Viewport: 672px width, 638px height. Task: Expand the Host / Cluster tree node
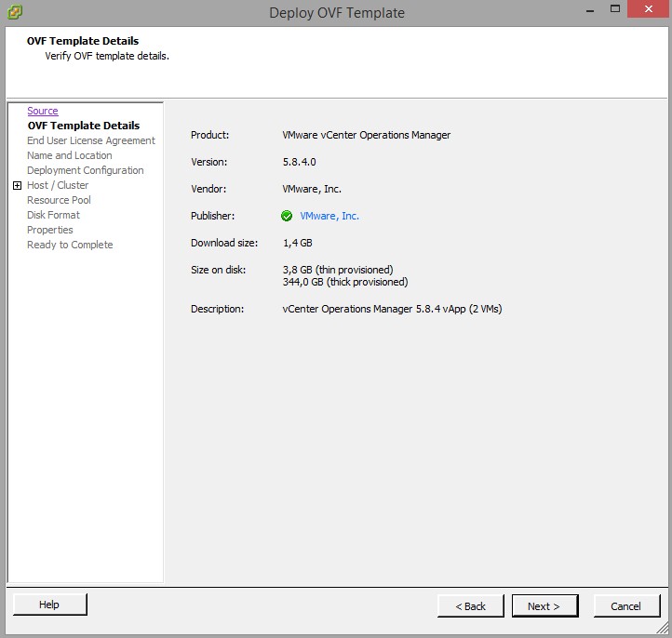[18, 185]
